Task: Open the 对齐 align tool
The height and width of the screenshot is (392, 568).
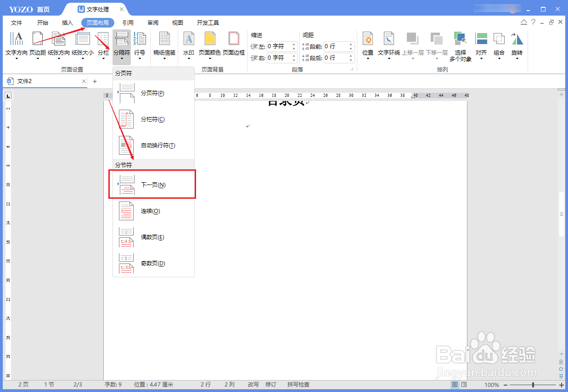Action: (481, 46)
